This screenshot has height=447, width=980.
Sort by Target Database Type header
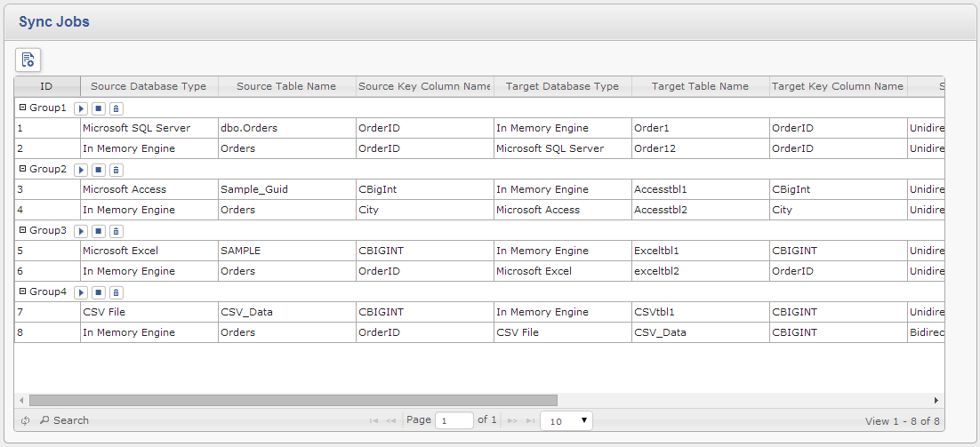coord(563,86)
